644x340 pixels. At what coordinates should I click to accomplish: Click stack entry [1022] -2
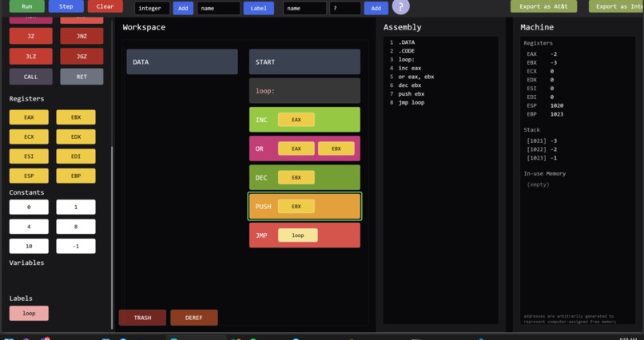(542, 149)
